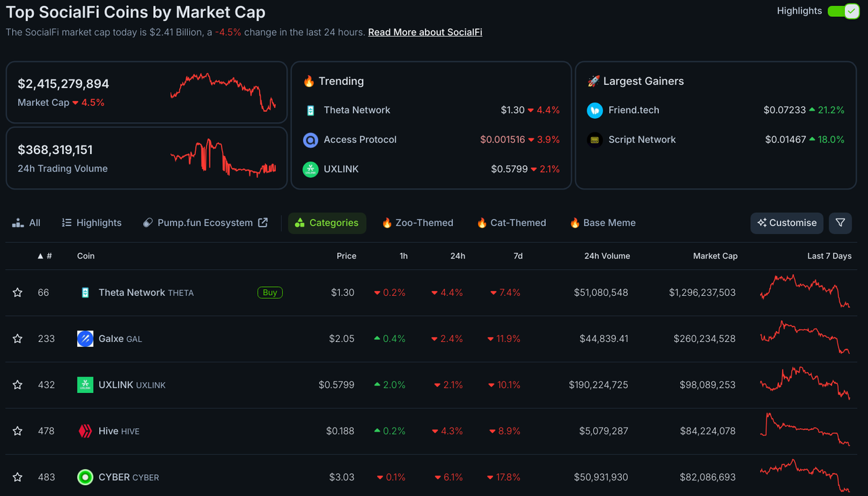Star Theta Network as favorite

pyautogui.click(x=18, y=292)
